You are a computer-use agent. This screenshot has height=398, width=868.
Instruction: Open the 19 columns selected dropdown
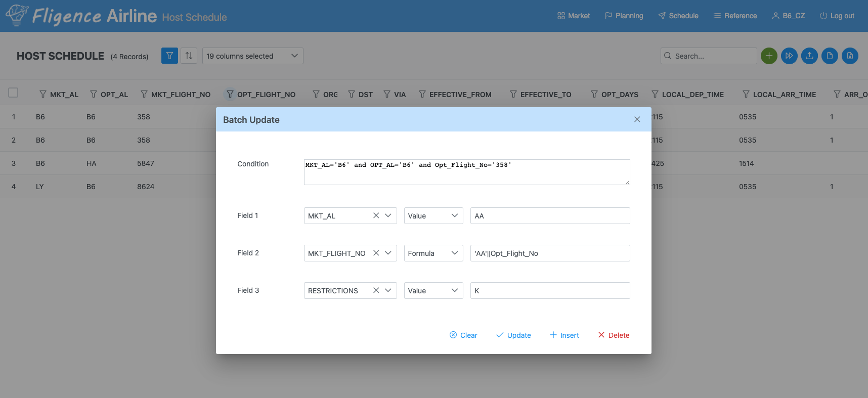pyautogui.click(x=252, y=56)
